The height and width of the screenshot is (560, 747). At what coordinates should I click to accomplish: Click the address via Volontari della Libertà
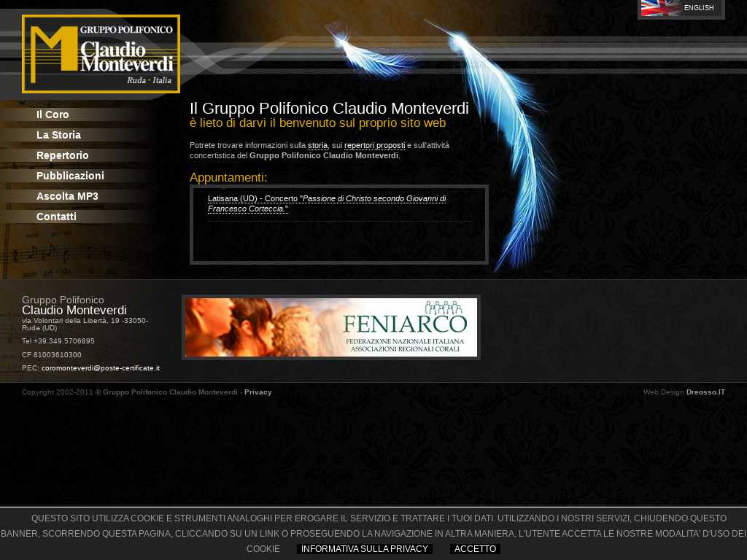click(x=85, y=324)
